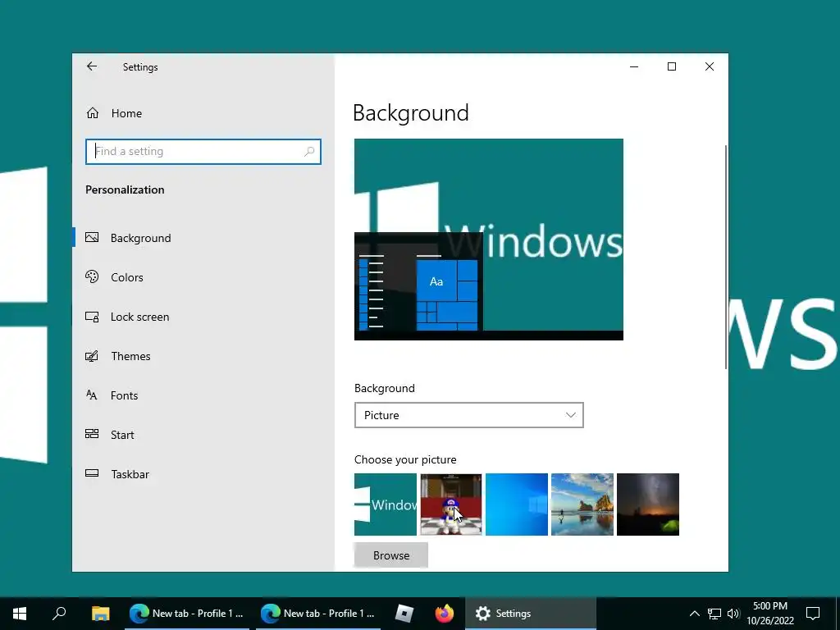Open the Background type Picture dropdown
The height and width of the screenshot is (630, 840).
[x=468, y=415]
